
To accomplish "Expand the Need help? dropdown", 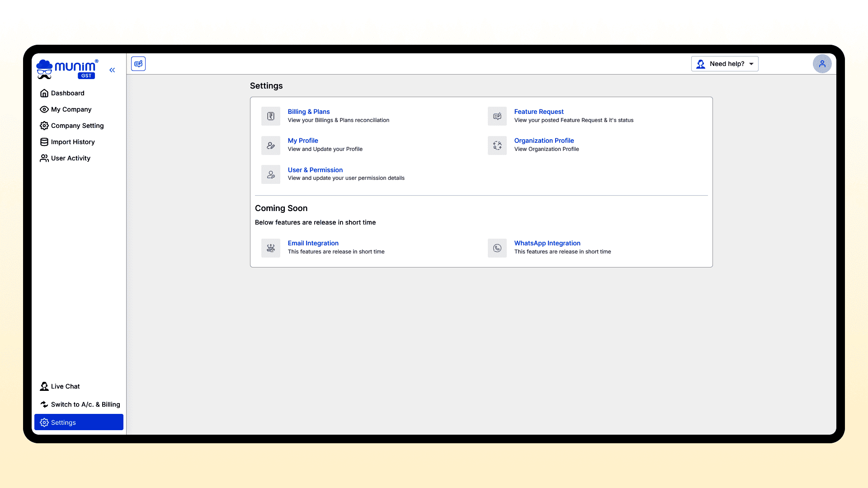I will point(724,64).
